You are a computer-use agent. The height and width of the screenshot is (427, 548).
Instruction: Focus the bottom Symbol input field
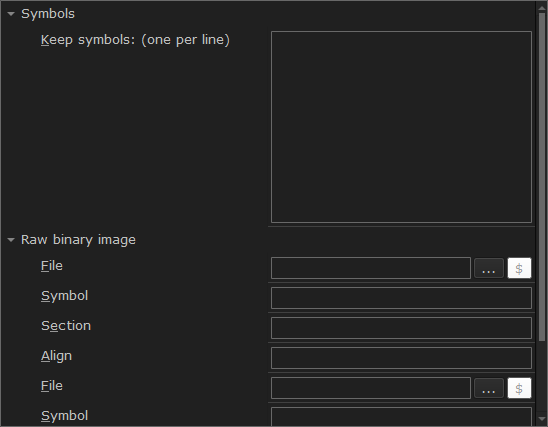tap(401, 417)
